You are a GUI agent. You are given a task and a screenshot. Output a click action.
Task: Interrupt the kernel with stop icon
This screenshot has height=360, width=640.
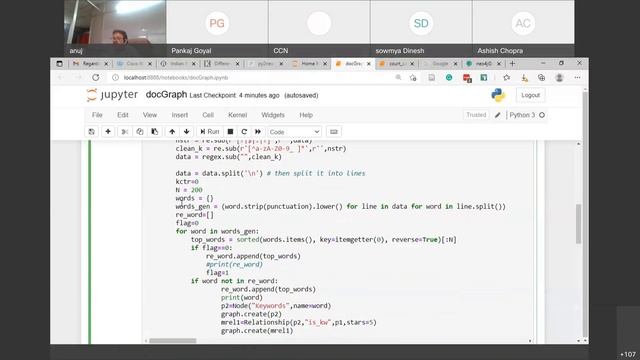point(230,131)
